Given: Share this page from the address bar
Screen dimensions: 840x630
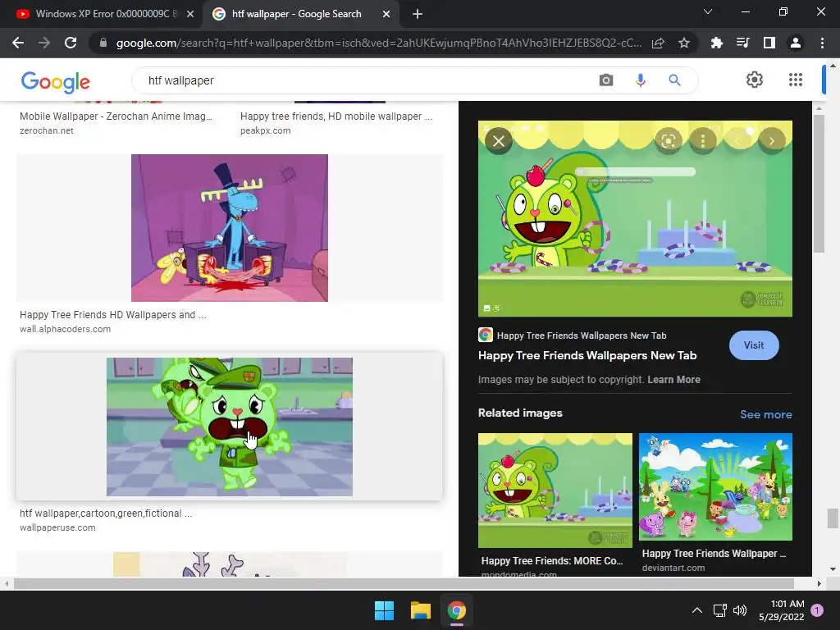Looking at the screenshot, I should pos(658,43).
